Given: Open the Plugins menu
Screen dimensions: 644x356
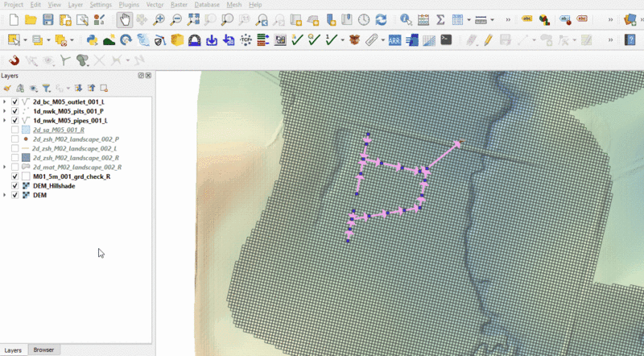Looking at the screenshot, I should (129, 5).
